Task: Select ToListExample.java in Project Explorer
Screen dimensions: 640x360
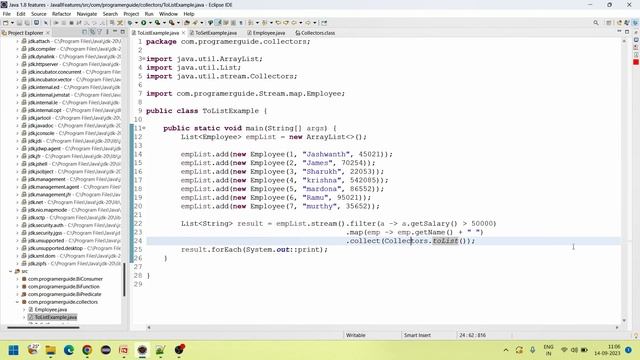Action: (x=56, y=317)
